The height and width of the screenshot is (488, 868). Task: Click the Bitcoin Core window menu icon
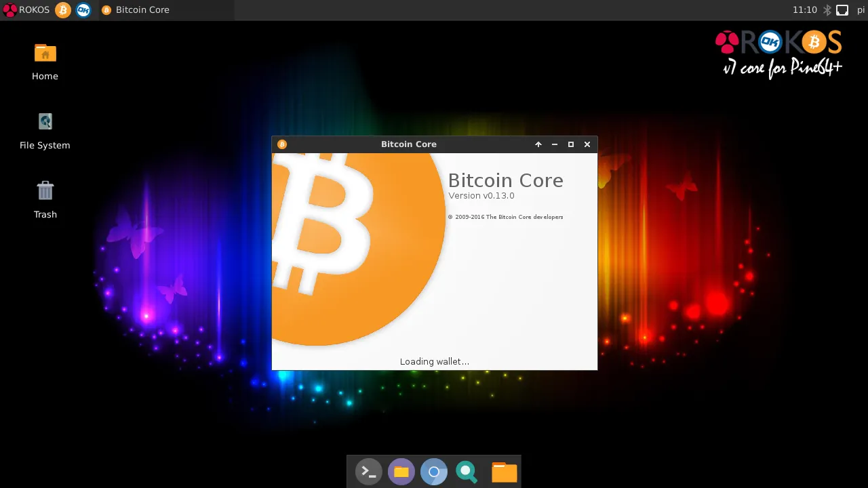click(x=282, y=144)
